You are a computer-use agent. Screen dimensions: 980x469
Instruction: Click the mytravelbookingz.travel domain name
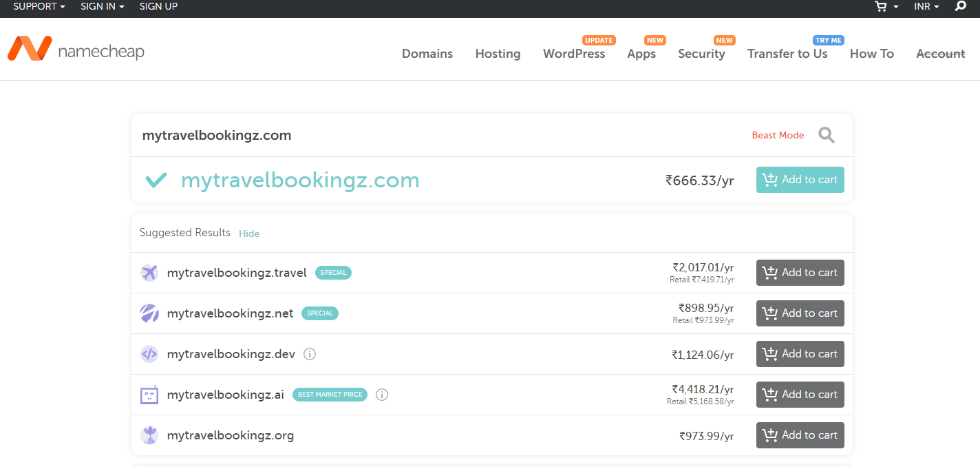coord(237,273)
